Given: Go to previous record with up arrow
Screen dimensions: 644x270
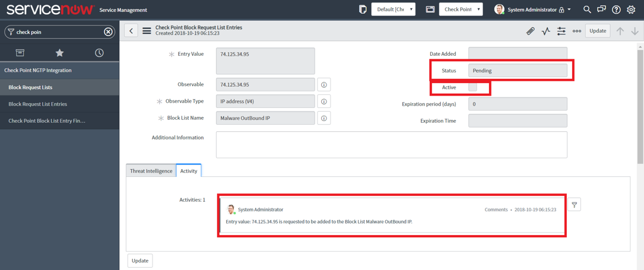Looking at the screenshot, I should click(x=620, y=31).
